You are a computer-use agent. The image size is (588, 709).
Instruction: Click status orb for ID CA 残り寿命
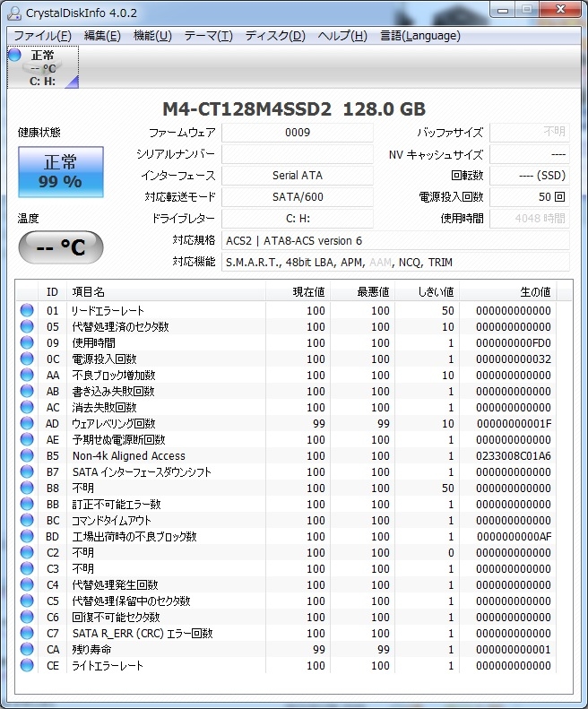point(27,649)
